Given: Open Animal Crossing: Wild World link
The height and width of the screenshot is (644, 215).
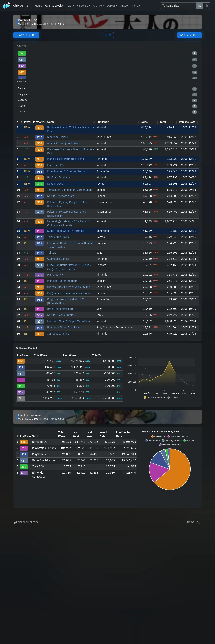Looking at the screenshot, I should click(x=64, y=143).
